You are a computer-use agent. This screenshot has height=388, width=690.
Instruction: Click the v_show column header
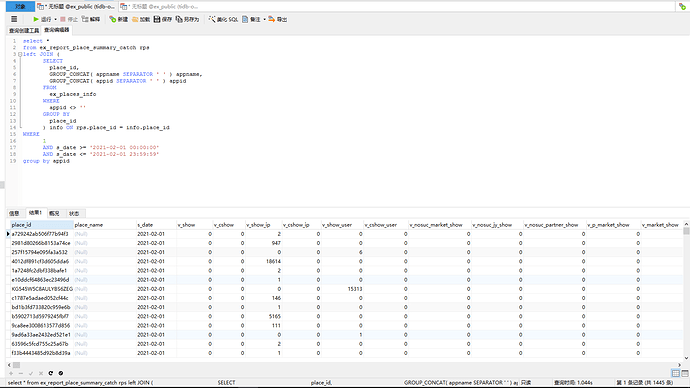[x=195, y=225]
